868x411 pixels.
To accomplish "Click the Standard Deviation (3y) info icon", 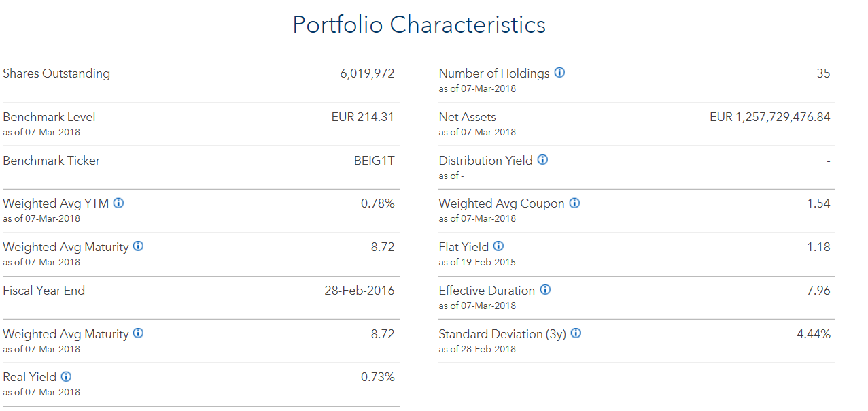I will [x=576, y=333].
